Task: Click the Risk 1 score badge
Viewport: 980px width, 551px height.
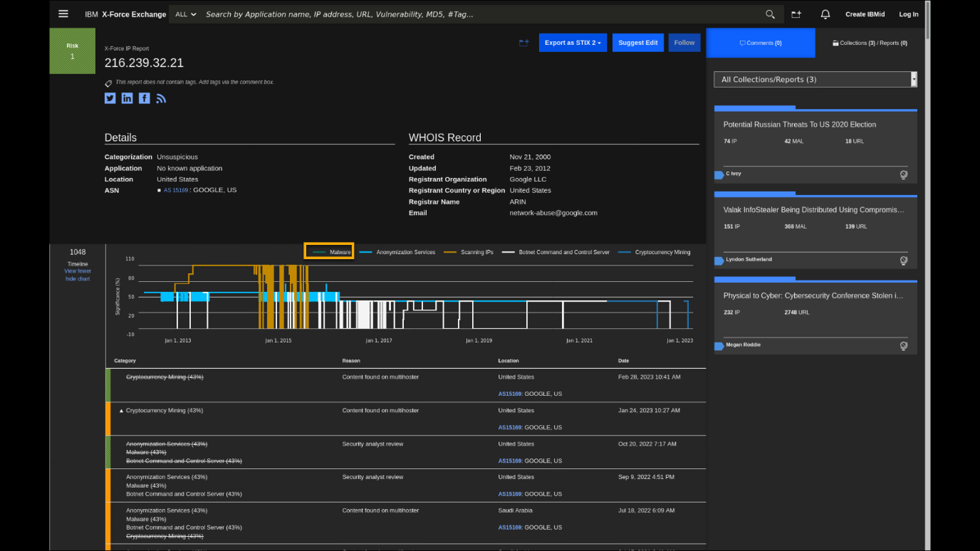Action: tap(72, 51)
